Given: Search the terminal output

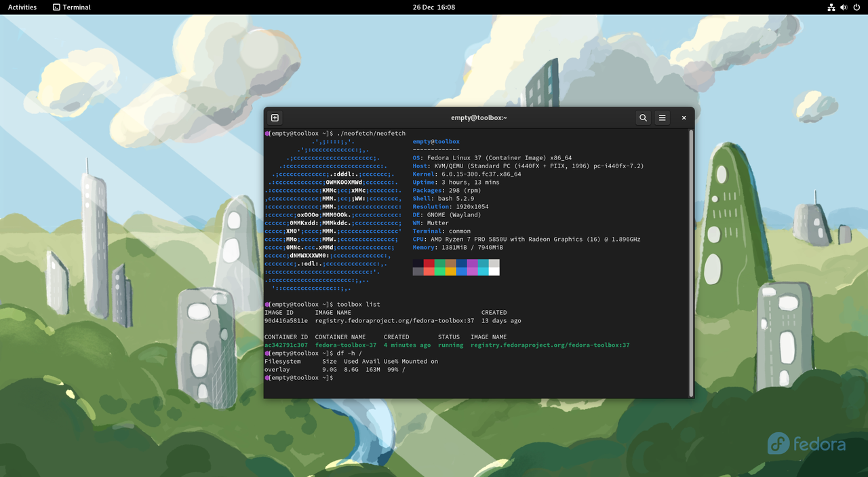Looking at the screenshot, I should (643, 117).
